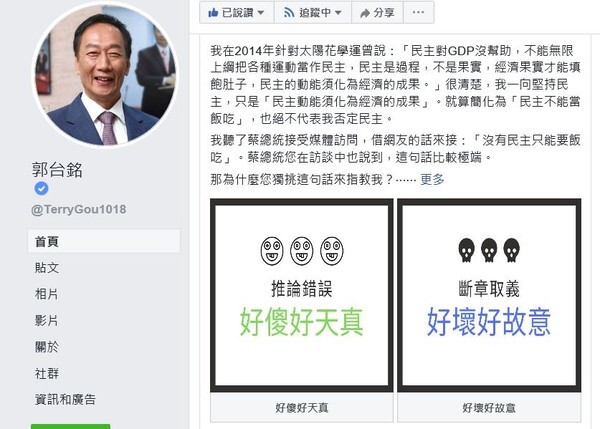Select 首頁 in the sidebar menu

104,241
